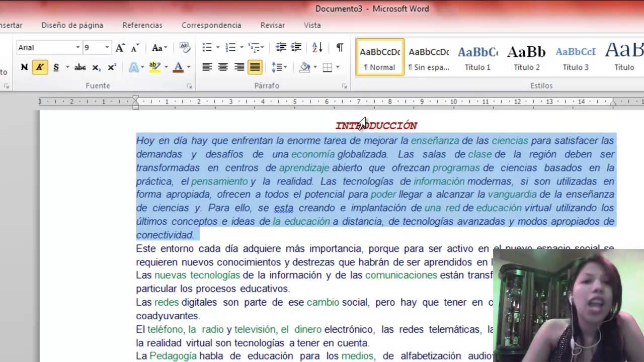The width and height of the screenshot is (644, 362).
Task: Toggle bold (N) formatting
Action: pyautogui.click(x=24, y=67)
